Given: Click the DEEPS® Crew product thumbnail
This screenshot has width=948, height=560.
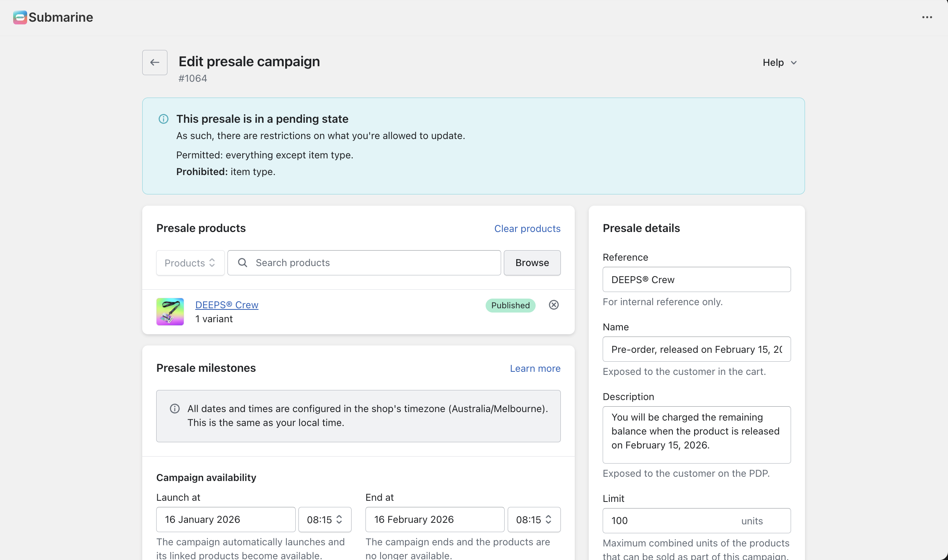Looking at the screenshot, I should point(170,312).
